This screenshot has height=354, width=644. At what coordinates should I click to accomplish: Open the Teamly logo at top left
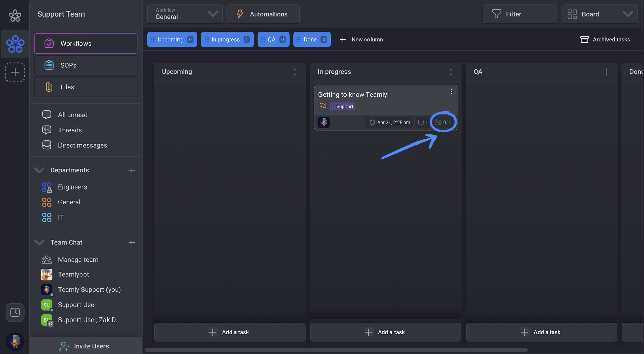15,15
